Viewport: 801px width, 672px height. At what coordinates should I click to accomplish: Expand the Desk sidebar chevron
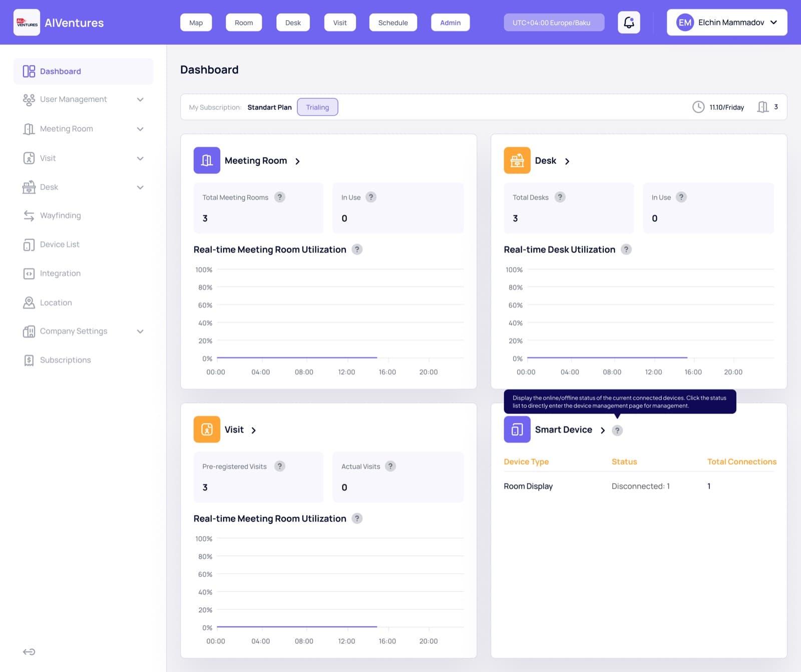(x=140, y=187)
